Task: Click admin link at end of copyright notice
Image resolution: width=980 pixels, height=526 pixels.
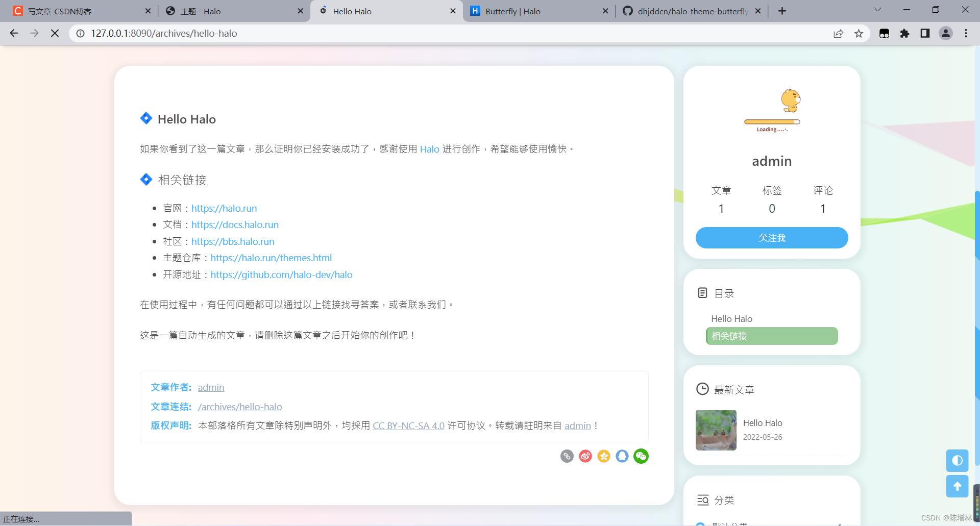Action: tap(577, 425)
